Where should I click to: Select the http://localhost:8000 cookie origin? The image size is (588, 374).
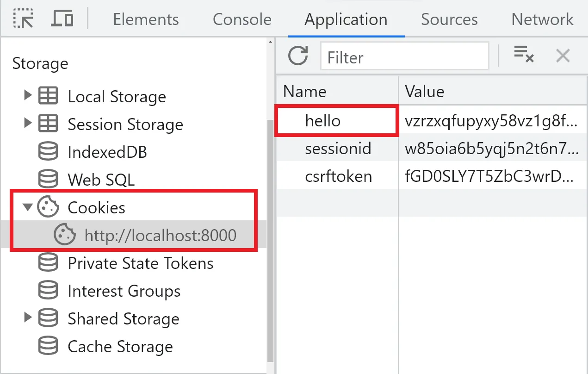(x=160, y=235)
